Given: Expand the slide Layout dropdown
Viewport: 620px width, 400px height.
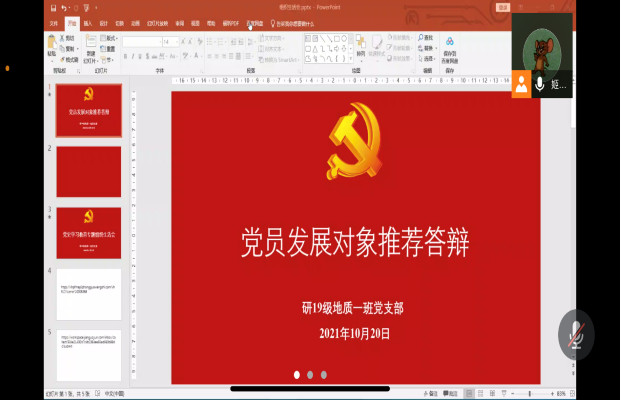Looking at the screenshot, I should 110,38.
